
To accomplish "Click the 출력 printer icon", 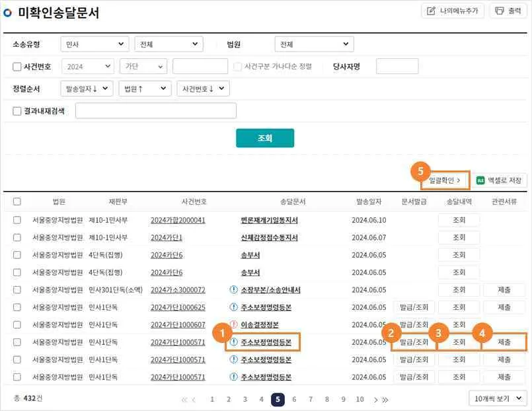I will click(500, 11).
